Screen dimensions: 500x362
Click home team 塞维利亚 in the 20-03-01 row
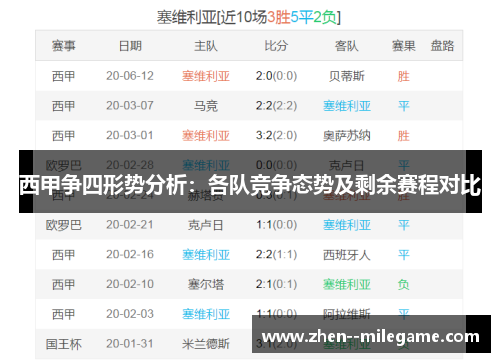pyautogui.click(x=206, y=136)
